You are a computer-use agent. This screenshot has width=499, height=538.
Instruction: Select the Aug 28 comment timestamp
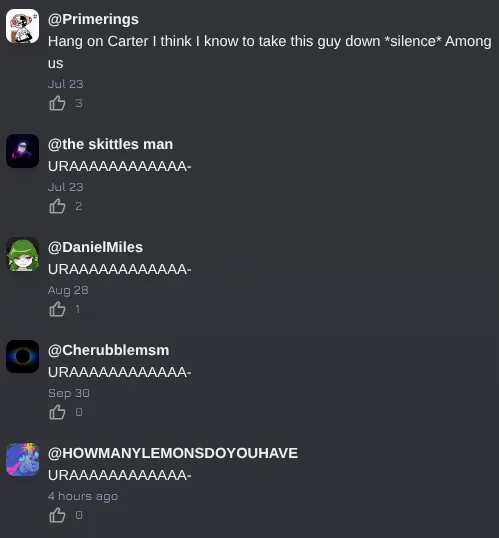[68, 290]
